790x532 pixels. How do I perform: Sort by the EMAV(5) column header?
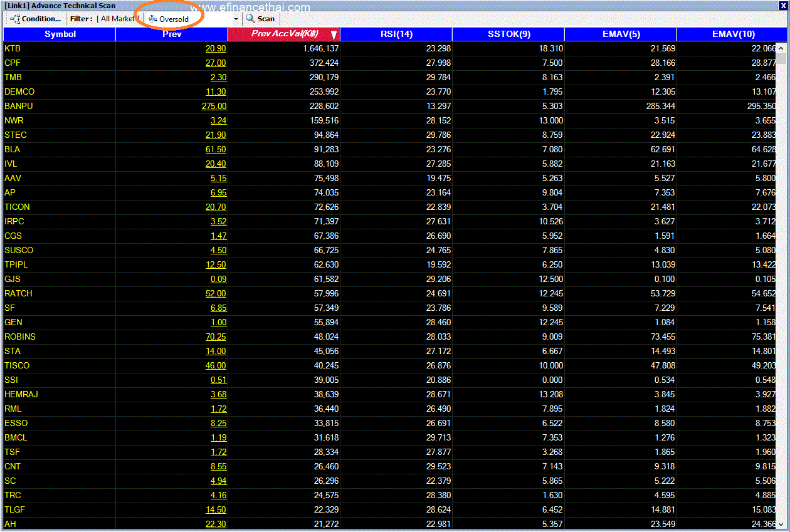point(621,34)
